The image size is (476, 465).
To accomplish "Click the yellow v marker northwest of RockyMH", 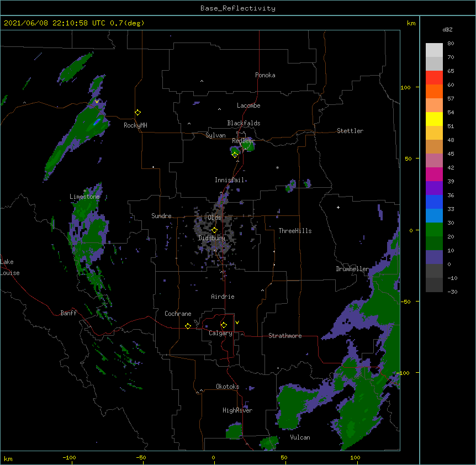I will 97,102.
